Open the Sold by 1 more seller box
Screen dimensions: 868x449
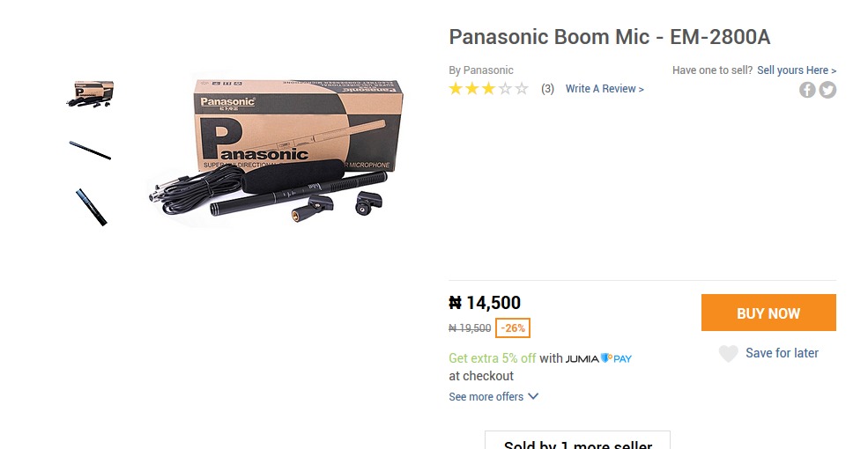click(577, 441)
